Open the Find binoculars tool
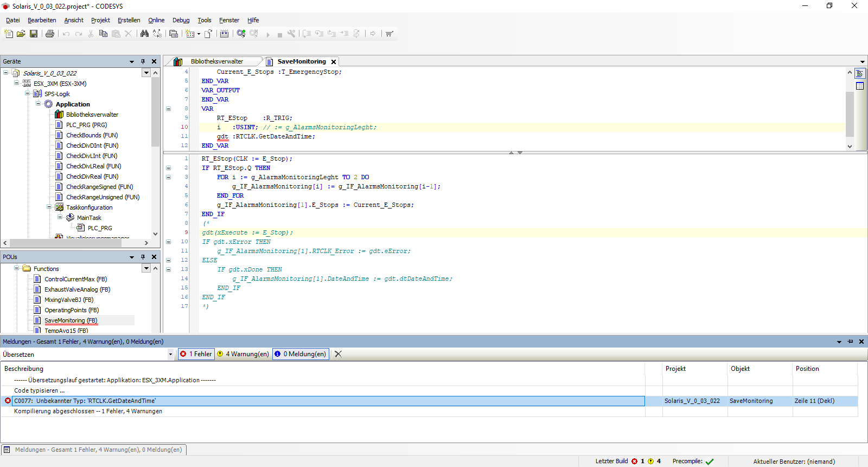 pyautogui.click(x=144, y=34)
